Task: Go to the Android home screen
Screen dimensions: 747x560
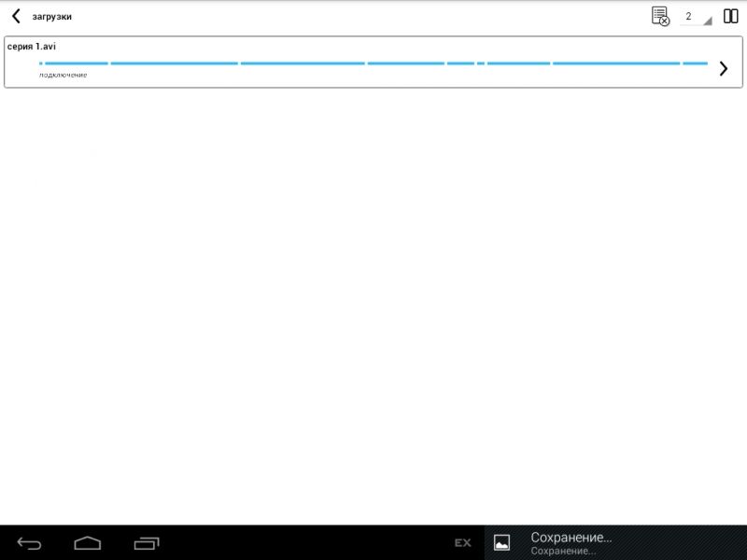Action: click(x=87, y=543)
